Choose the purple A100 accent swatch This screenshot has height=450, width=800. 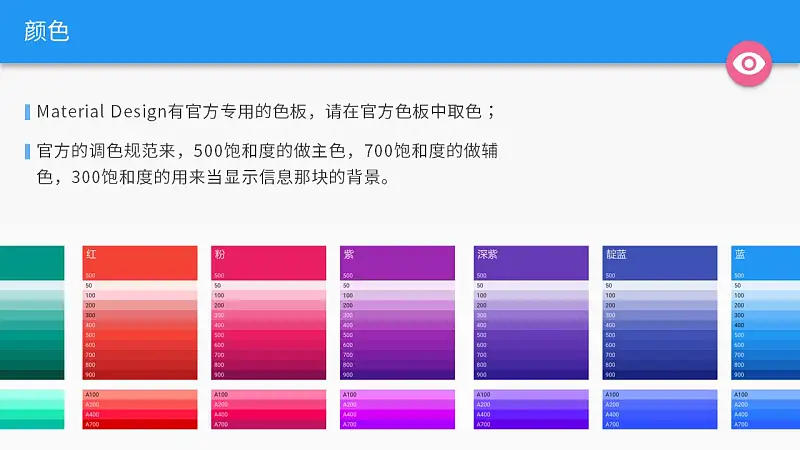(x=397, y=394)
